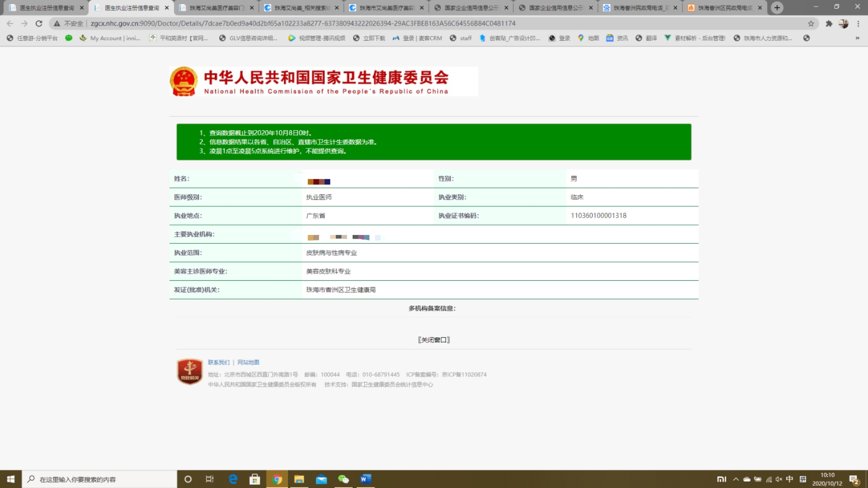Click the muted volume tray icon
Screen dimensions: 868x488
click(x=779, y=479)
